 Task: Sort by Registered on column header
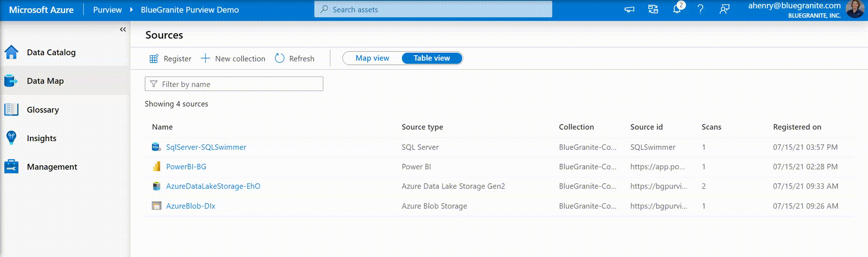pos(797,127)
